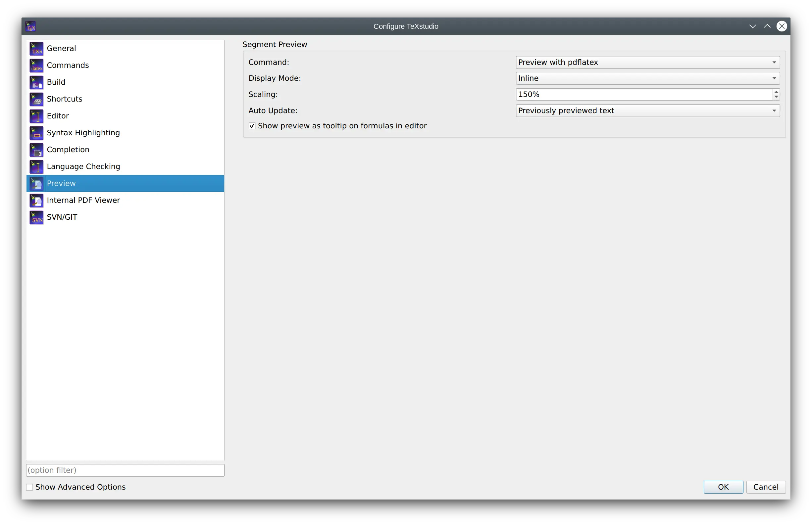
Task: Click the Build category icon
Action: tap(36, 82)
